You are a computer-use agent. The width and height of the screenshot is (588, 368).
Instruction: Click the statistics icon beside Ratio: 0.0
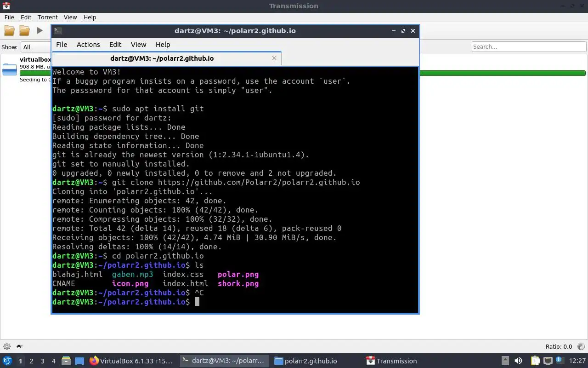click(581, 346)
